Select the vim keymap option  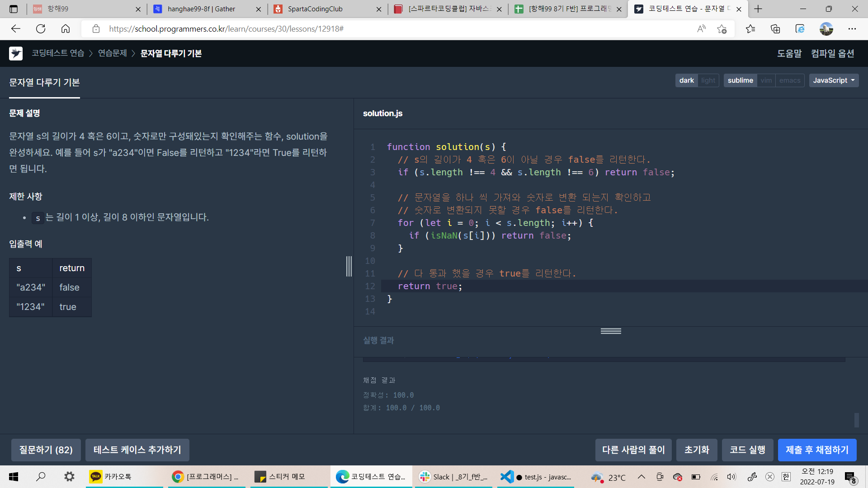click(766, 80)
